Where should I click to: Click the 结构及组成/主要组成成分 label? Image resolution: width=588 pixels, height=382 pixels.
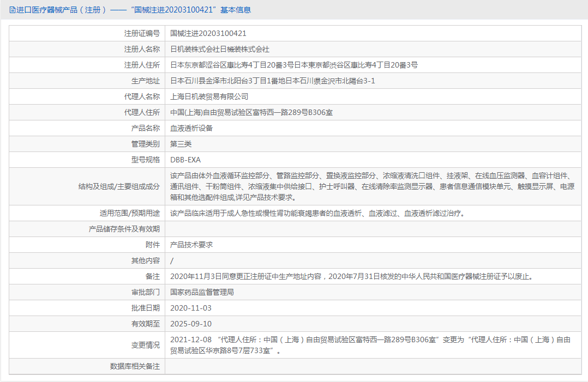click(x=119, y=186)
